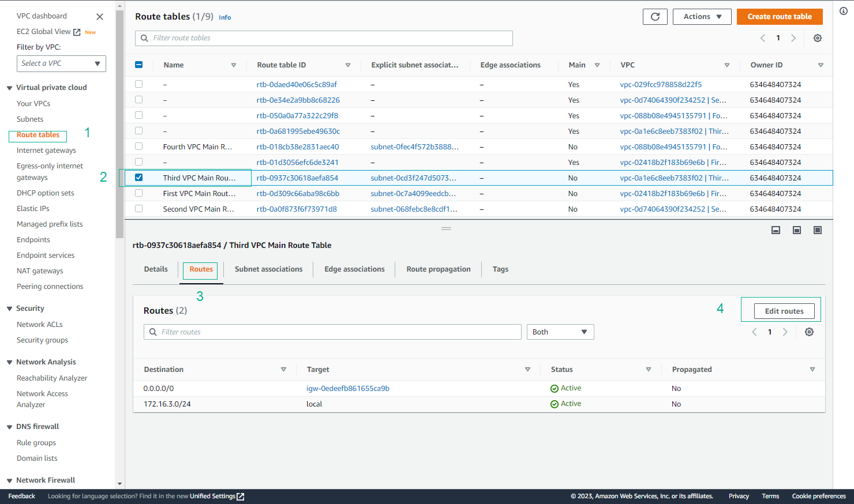
Task: Sort by Main column arrow
Action: point(597,65)
